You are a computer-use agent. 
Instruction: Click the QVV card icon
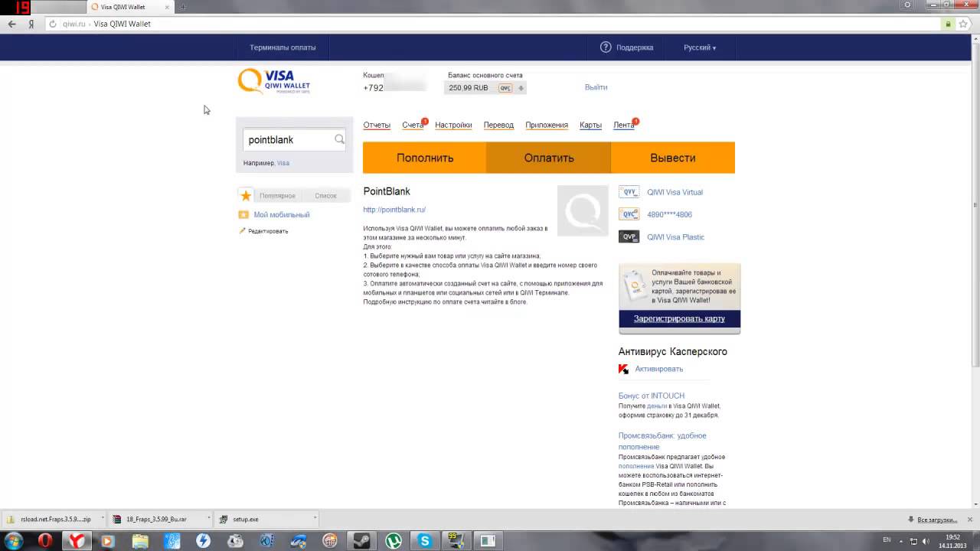[629, 192]
